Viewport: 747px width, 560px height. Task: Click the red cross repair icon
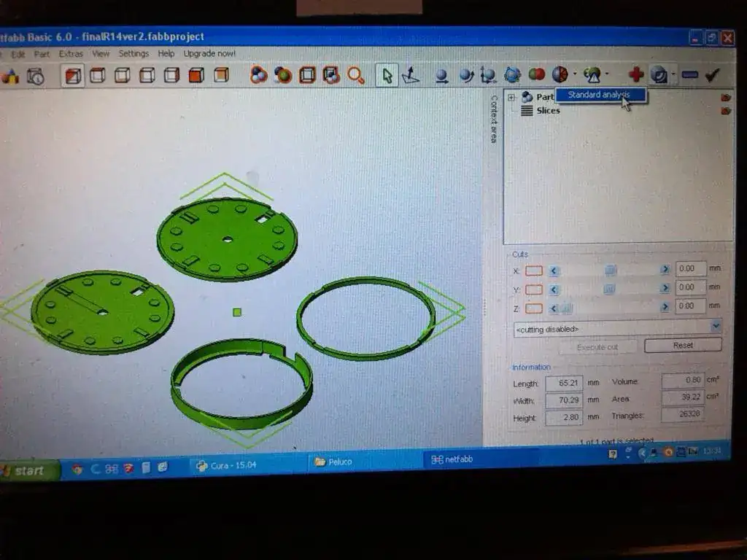[x=636, y=74]
